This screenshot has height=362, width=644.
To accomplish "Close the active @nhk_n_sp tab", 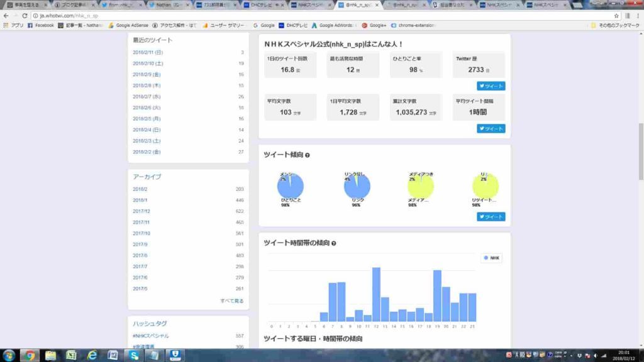I will pos(377,5).
